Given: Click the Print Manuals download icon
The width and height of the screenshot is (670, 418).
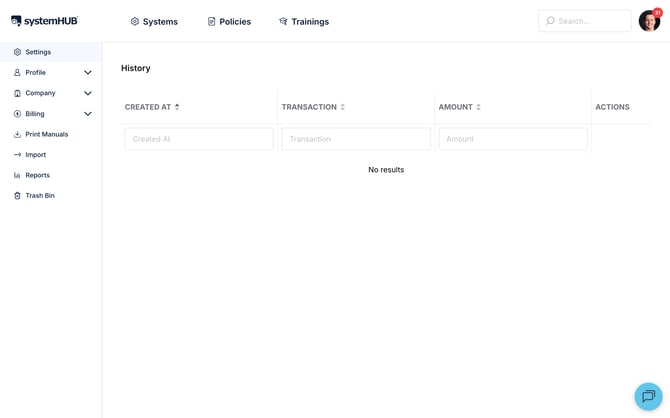Looking at the screenshot, I should [17, 134].
